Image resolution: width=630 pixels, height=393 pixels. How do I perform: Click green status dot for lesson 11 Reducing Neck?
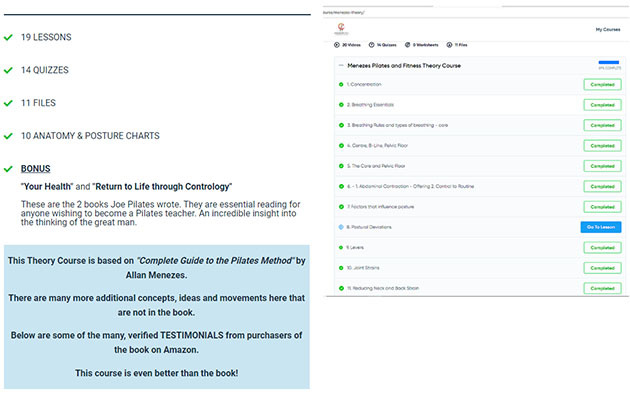[x=341, y=288]
